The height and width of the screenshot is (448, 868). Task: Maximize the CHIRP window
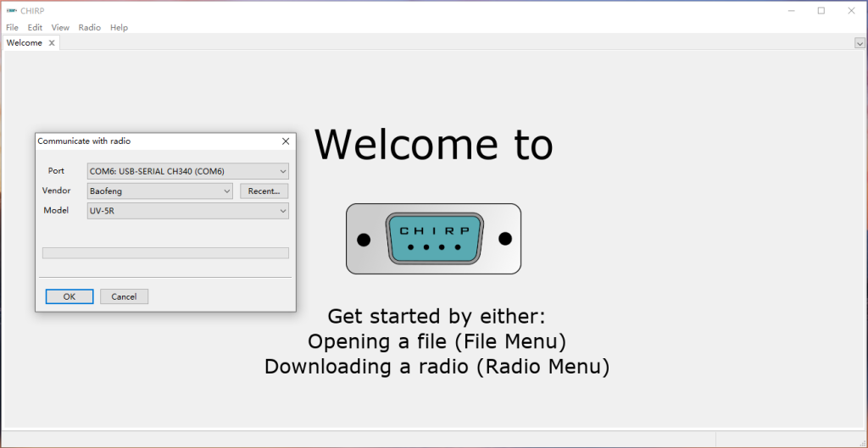(821, 11)
